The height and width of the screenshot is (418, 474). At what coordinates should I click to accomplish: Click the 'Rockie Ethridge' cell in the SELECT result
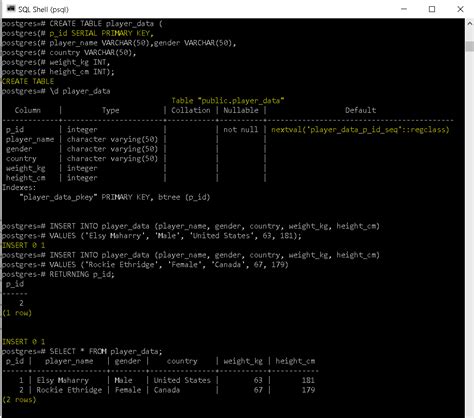point(69,390)
